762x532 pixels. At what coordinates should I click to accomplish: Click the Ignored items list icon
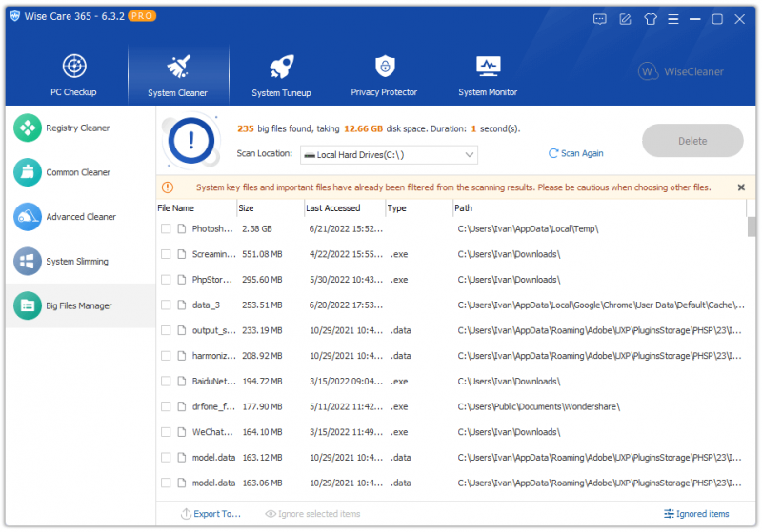(x=670, y=514)
